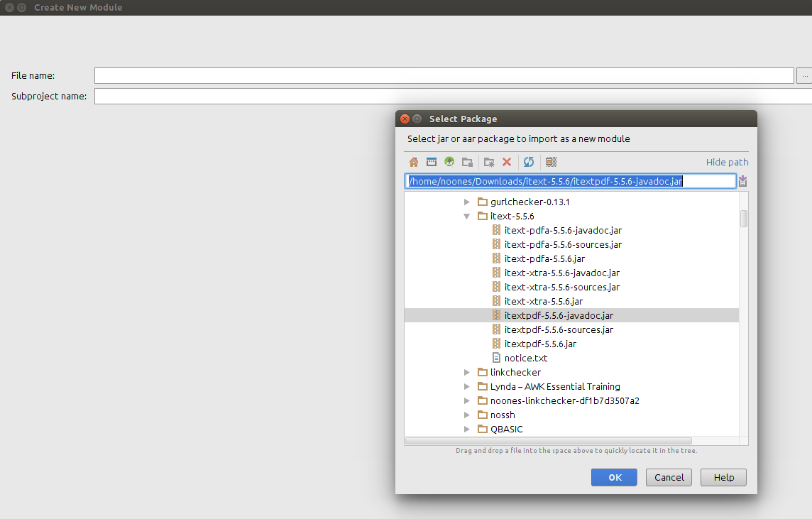The height and width of the screenshot is (519, 812).
Task: Go to the home directory icon
Action: coord(413,162)
